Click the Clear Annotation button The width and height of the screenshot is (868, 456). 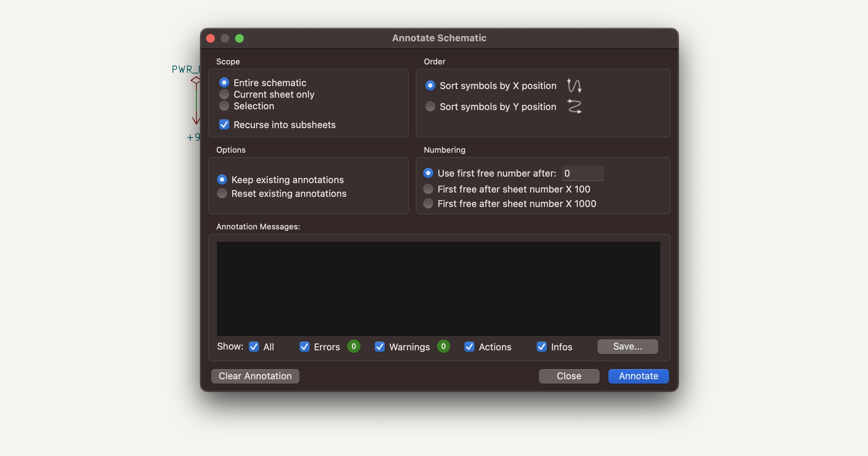tap(255, 376)
